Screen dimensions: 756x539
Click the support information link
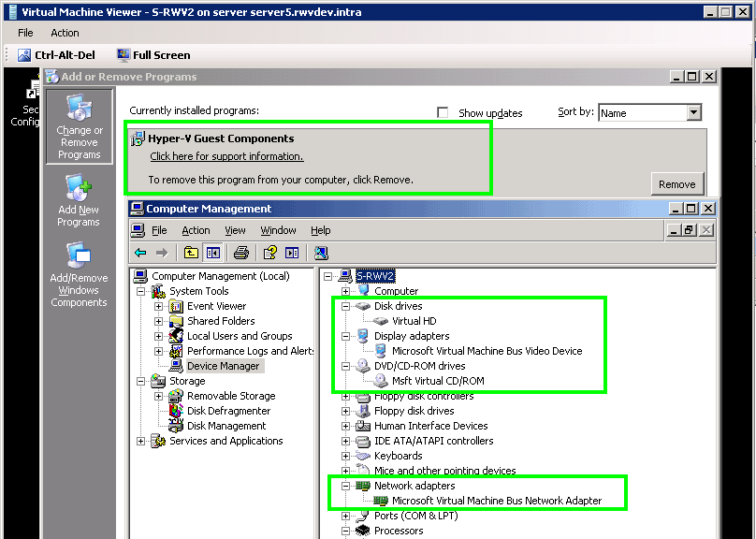tap(226, 156)
